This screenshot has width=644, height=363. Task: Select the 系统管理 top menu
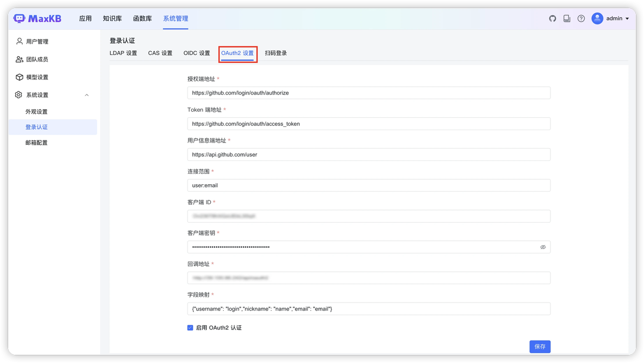coord(176,18)
